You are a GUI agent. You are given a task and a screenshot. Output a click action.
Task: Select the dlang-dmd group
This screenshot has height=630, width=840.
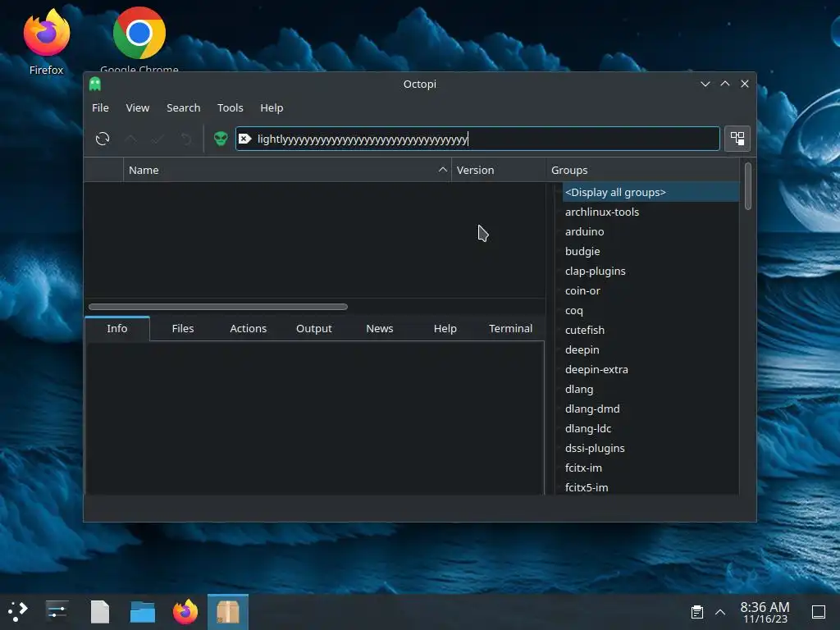651,409
